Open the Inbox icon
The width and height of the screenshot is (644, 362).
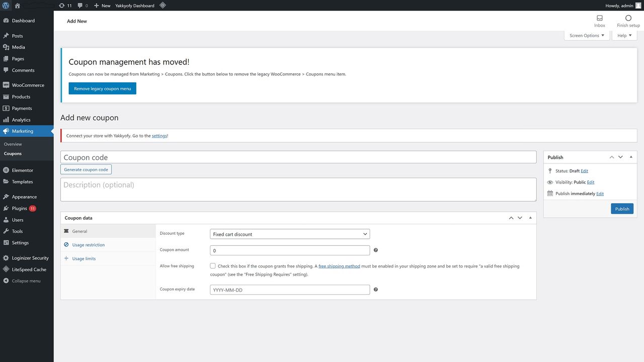(x=600, y=18)
